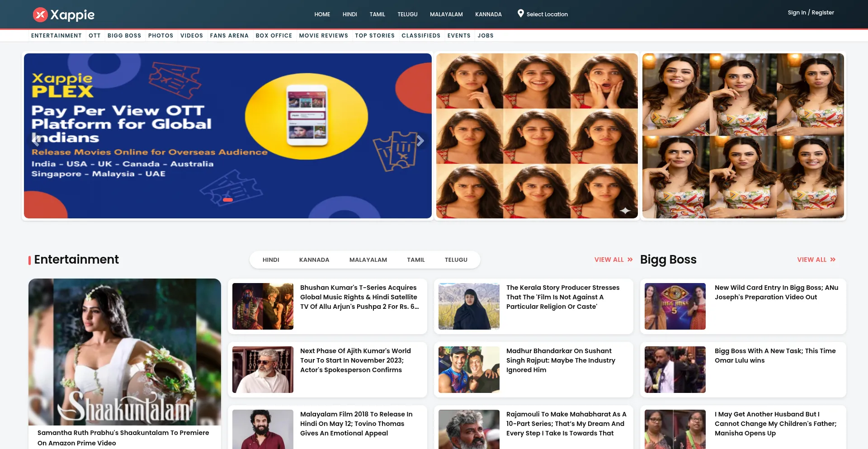Click Tovino Thomas article thumbnail
Screen dimensions: 868x449
tap(263, 429)
